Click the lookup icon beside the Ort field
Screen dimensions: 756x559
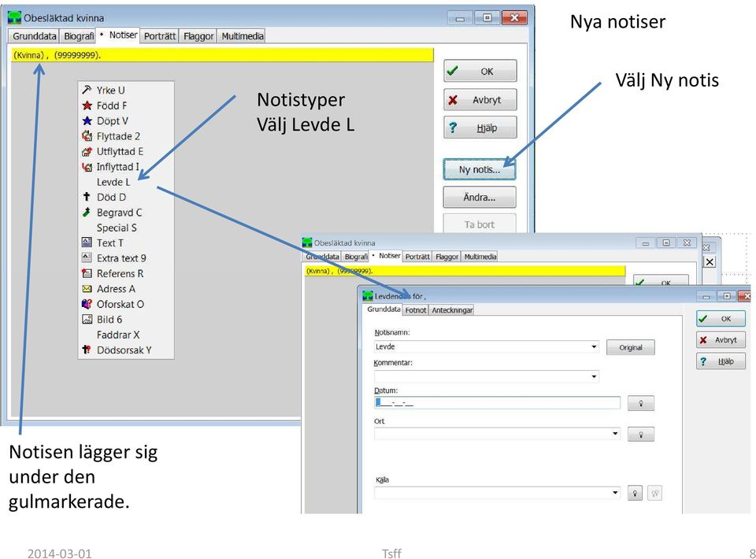click(x=641, y=434)
